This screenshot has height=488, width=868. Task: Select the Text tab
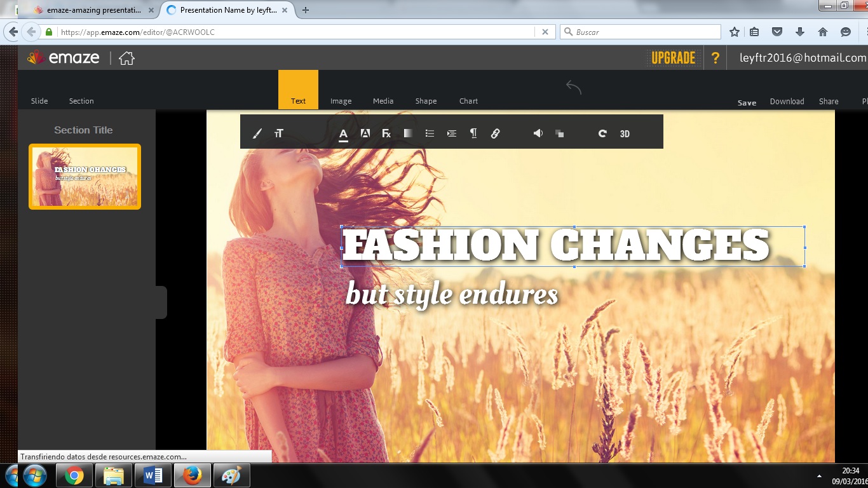click(298, 90)
